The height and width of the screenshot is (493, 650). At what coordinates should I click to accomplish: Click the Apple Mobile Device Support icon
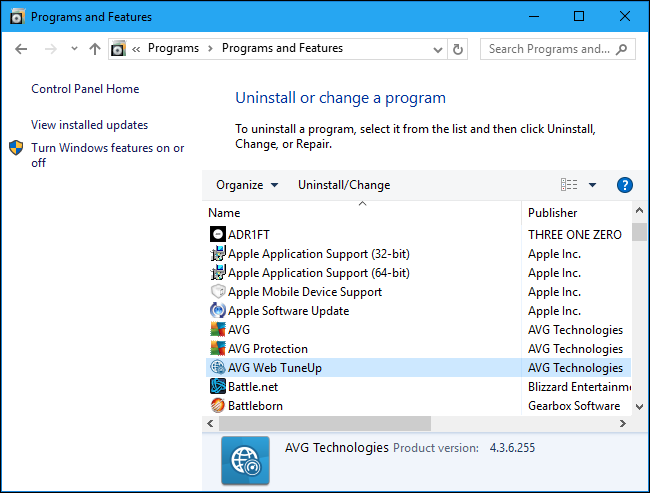pyautogui.click(x=218, y=292)
